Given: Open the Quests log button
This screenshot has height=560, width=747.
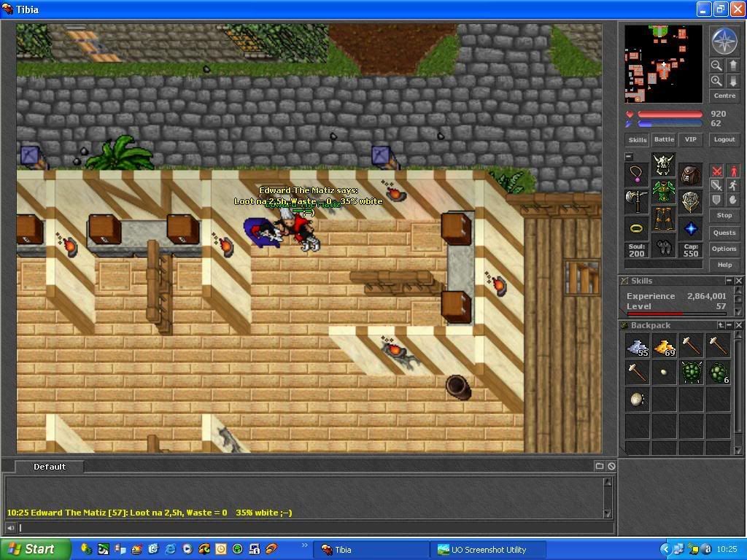Looking at the screenshot, I should tap(724, 233).
